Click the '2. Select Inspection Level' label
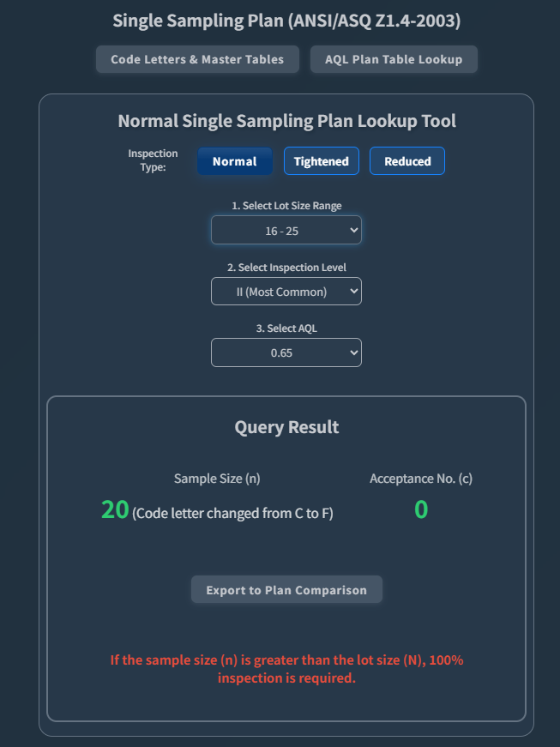The width and height of the screenshot is (560, 747). click(286, 268)
